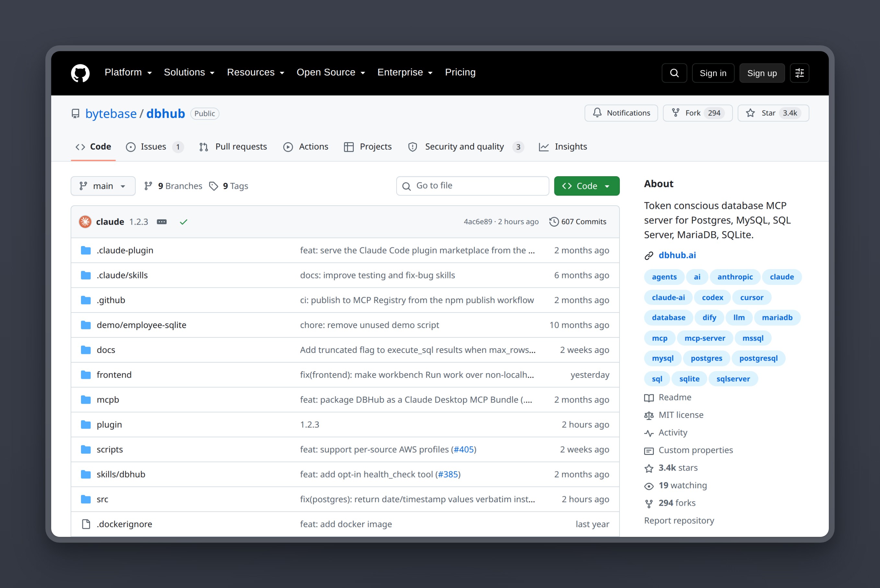Open pull request #405 link
Image resolution: width=880 pixels, height=588 pixels.
[463, 449]
